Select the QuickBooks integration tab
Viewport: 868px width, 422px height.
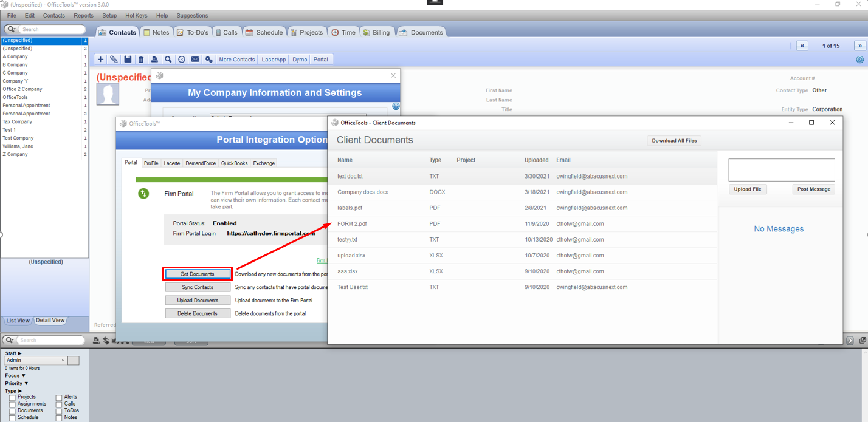234,163
